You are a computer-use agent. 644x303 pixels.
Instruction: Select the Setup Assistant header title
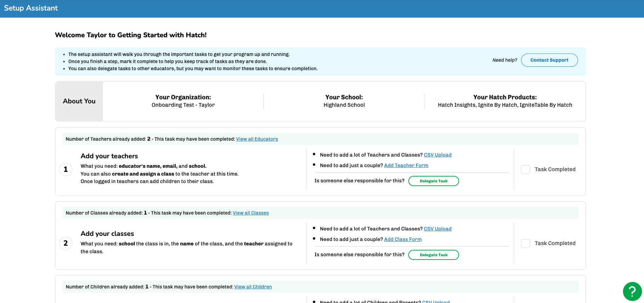coord(31,8)
